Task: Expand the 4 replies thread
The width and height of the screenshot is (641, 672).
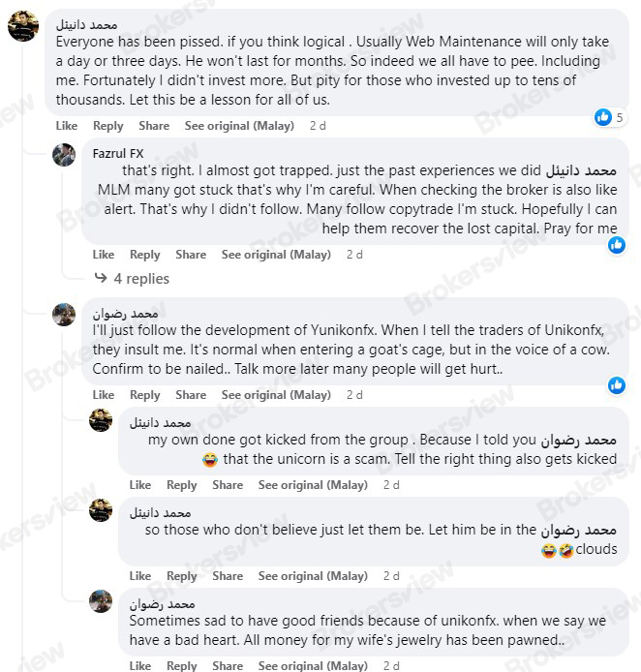Action: pos(140,279)
